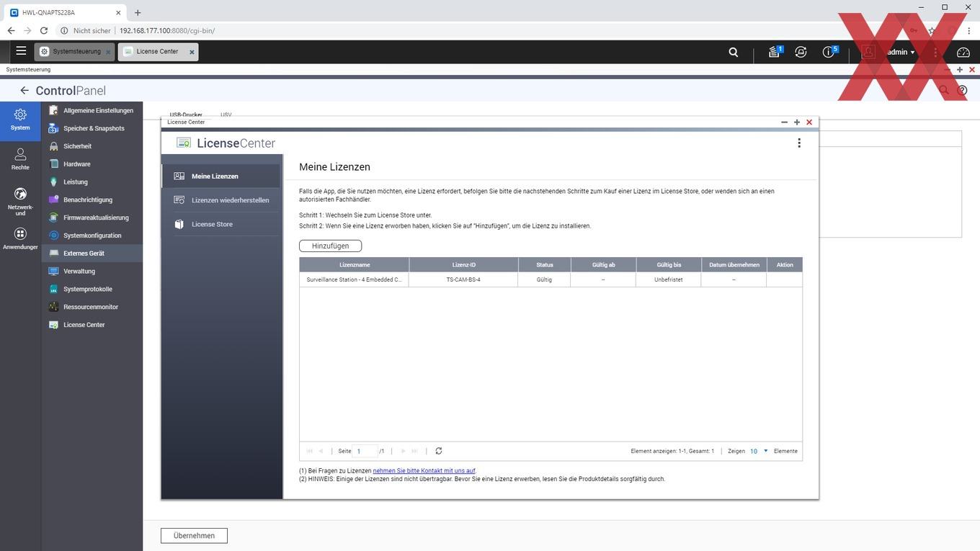Open the admin user dropdown
This screenshot has width=980, height=551.
[x=901, y=52]
